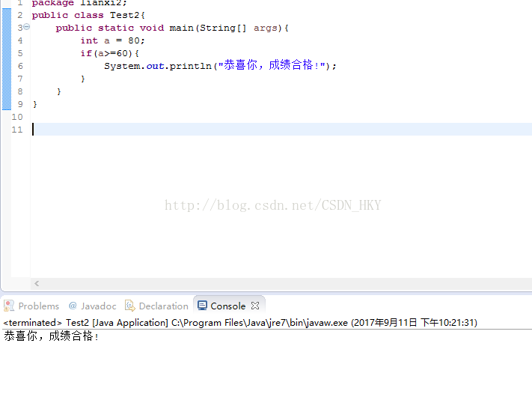Place cursor on 'int a = 80;' line
The image size is (532, 394).
coord(113,40)
